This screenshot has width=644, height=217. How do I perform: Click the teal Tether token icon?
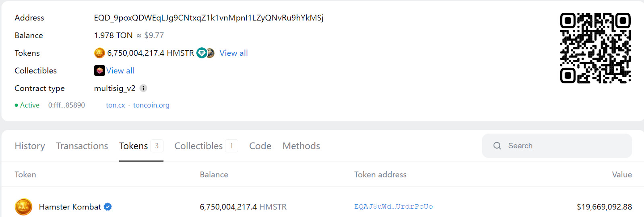(x=202, y=53)
